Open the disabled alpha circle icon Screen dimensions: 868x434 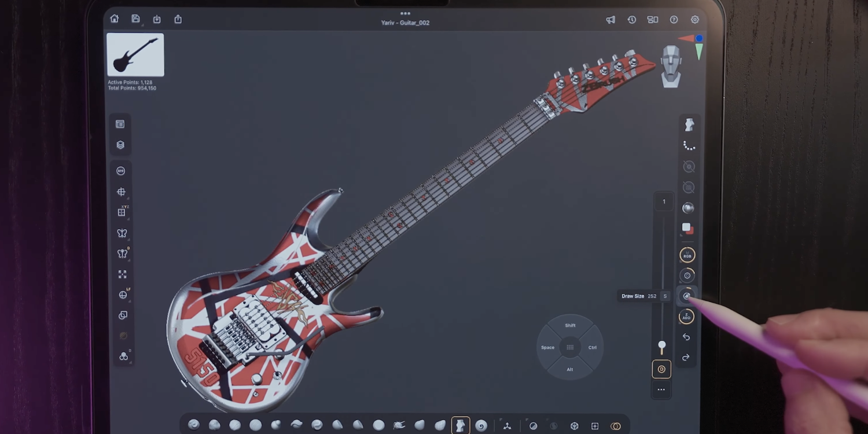(689, 167)
